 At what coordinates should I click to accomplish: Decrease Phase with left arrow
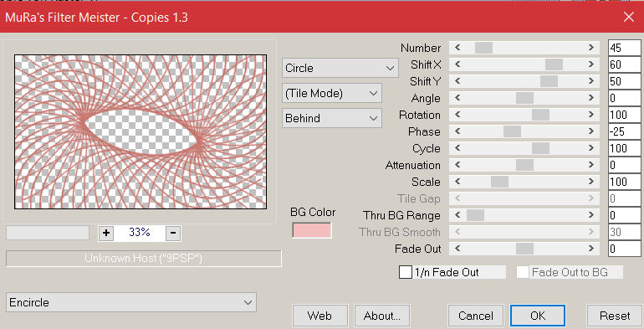[x=457, y=131]
